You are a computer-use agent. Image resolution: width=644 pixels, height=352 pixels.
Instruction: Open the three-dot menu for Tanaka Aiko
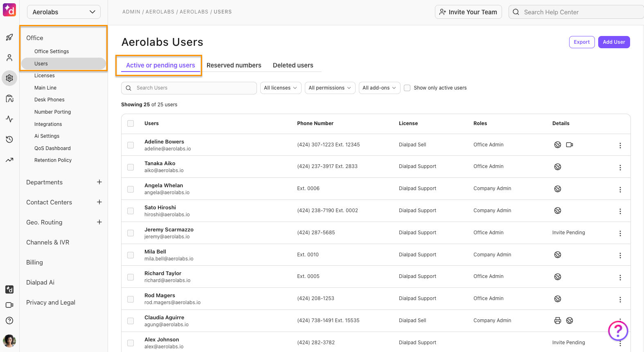click(x=620, y=168)
